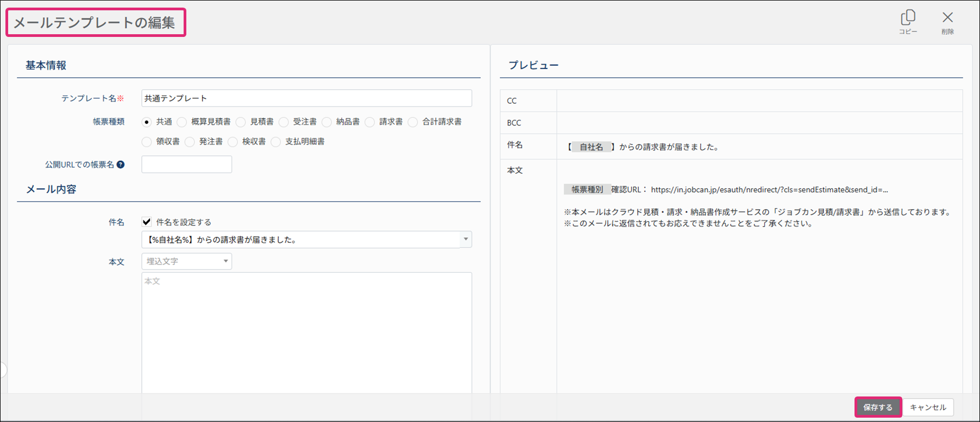980x422 pixels.
Task: Click the 保存する button
Action: click(878, 407)
